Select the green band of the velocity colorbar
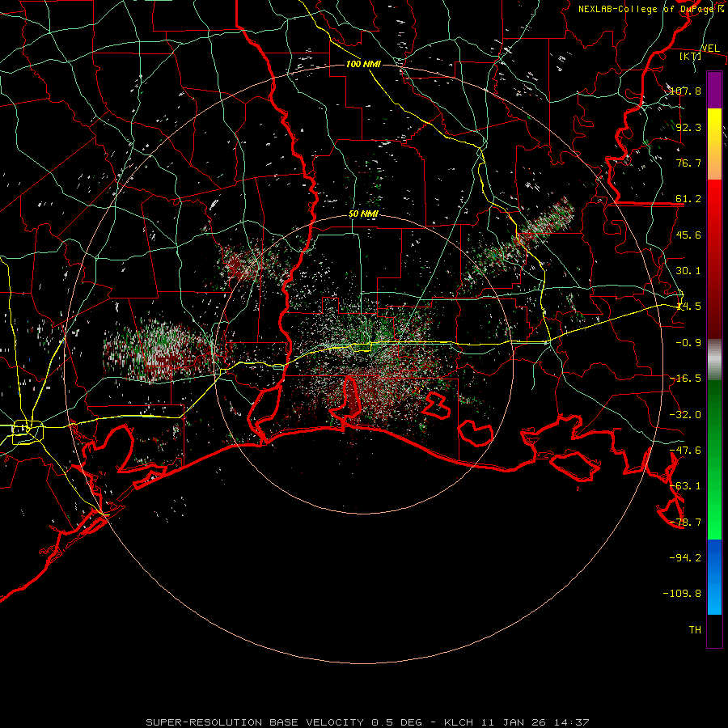Screen dimensions: 728x728 pos(714,459)
